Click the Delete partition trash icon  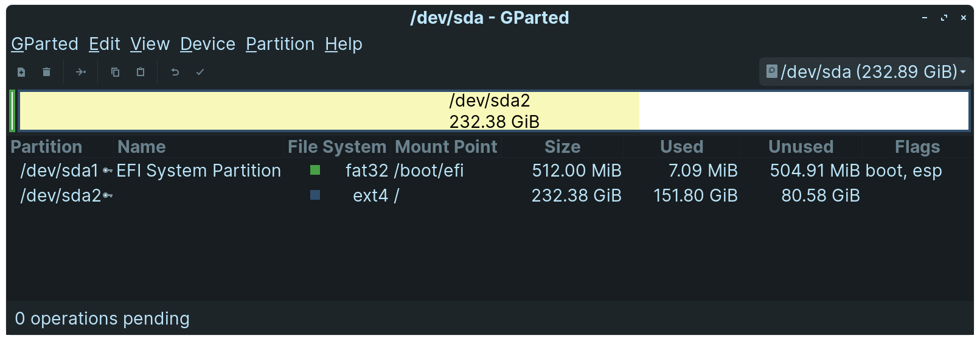tap(46, 72)
